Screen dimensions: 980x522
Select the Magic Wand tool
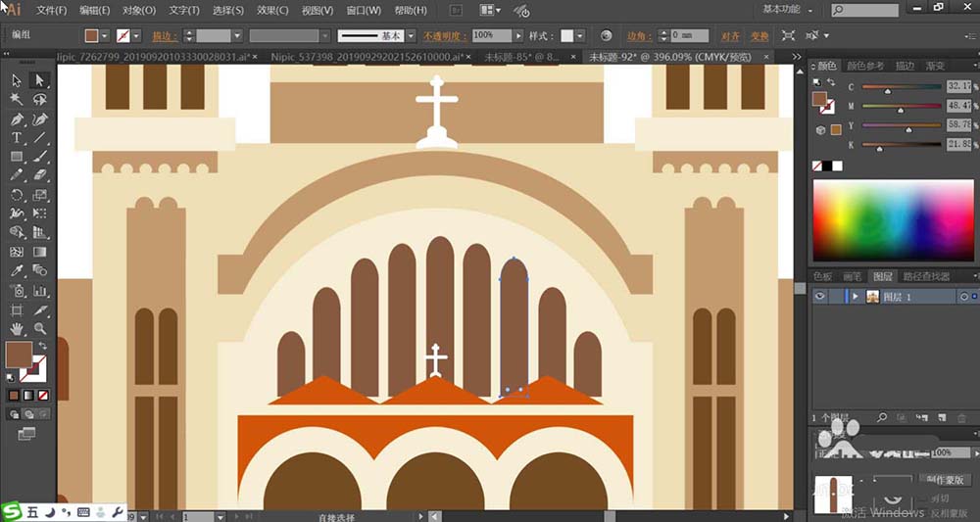(x=17, y=99)
